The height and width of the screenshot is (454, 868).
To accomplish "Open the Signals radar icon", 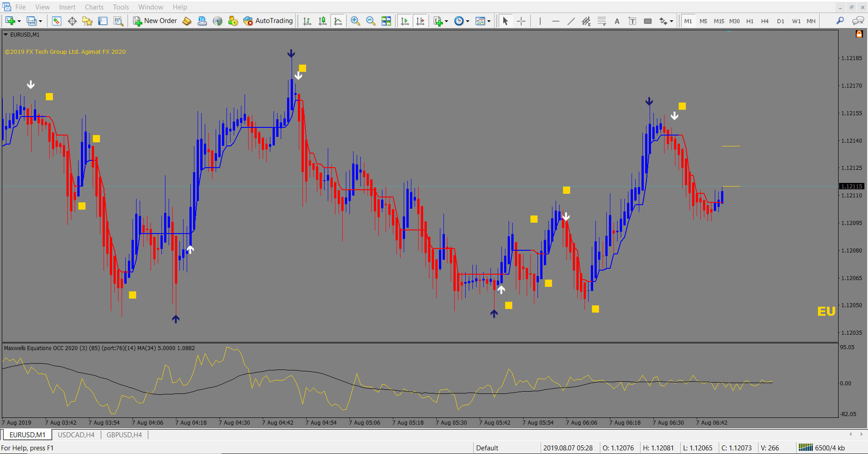I will click(x=217, y=21).
